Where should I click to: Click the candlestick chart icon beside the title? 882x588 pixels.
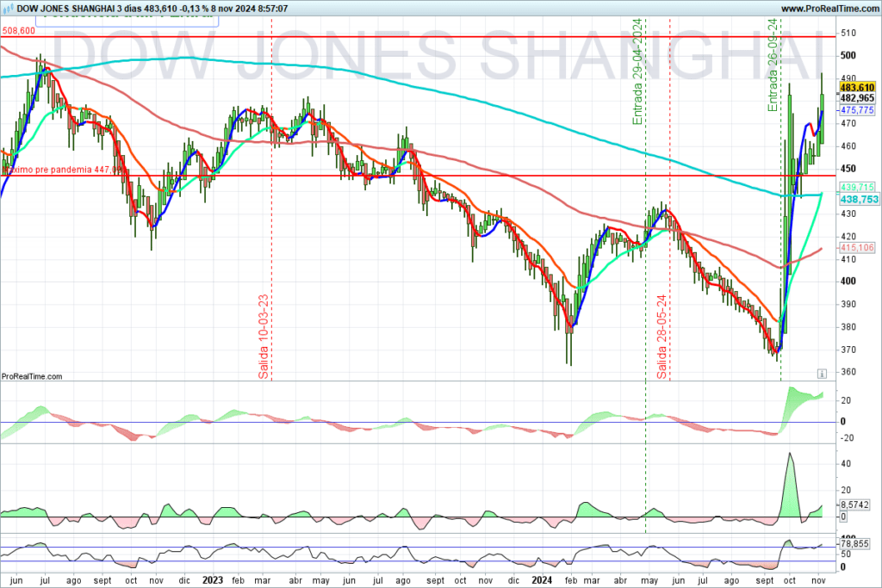point(8,9)
